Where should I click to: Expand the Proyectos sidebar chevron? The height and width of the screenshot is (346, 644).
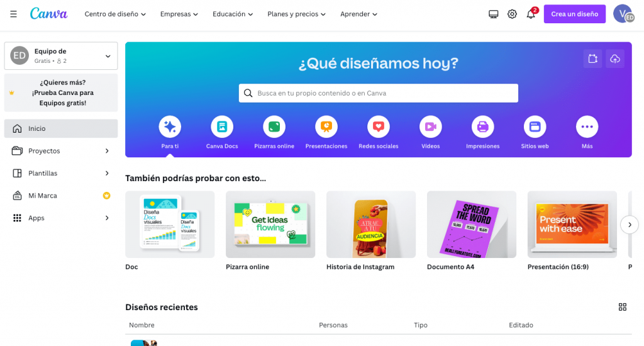coord(107,151)
